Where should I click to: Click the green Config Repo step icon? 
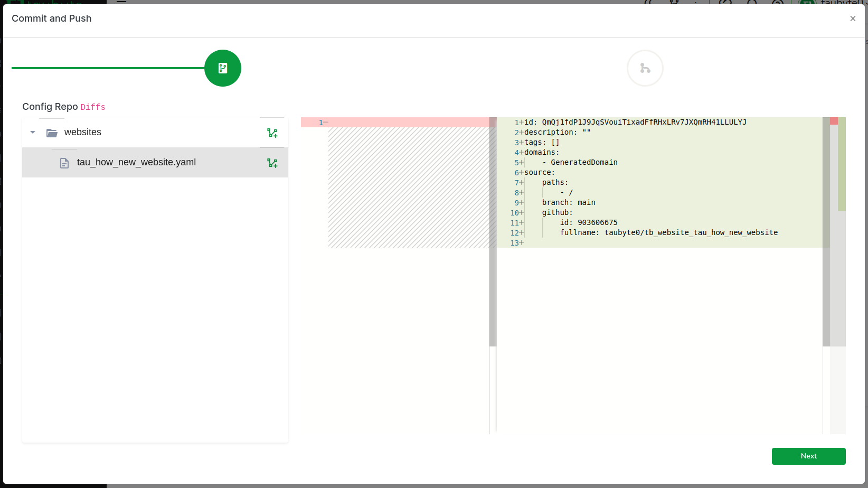223,68
